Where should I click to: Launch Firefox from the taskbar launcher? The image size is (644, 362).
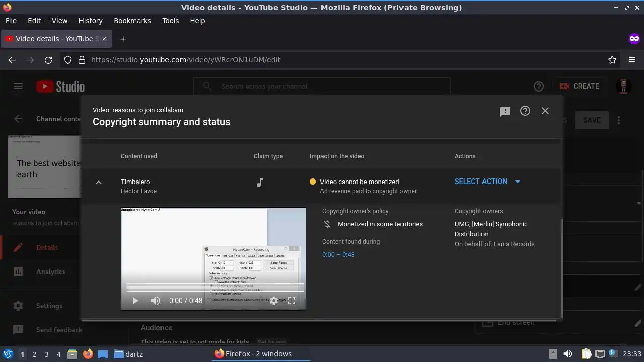88,354
